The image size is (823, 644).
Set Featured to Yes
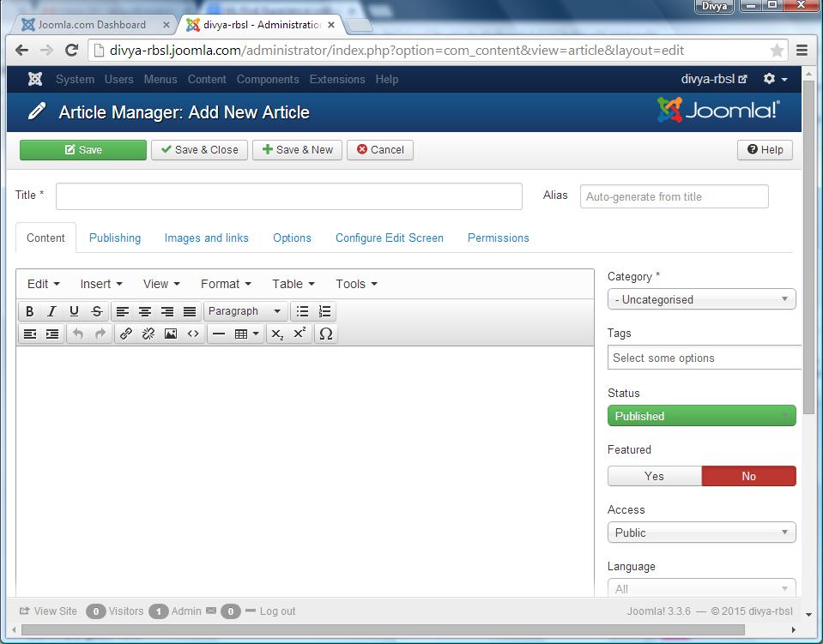coord(654,476)
